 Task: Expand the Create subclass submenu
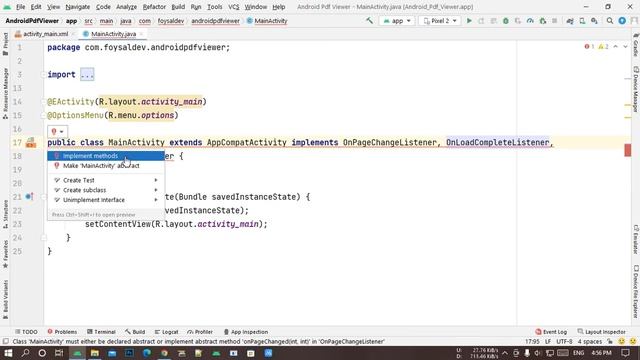click(106, 190)
